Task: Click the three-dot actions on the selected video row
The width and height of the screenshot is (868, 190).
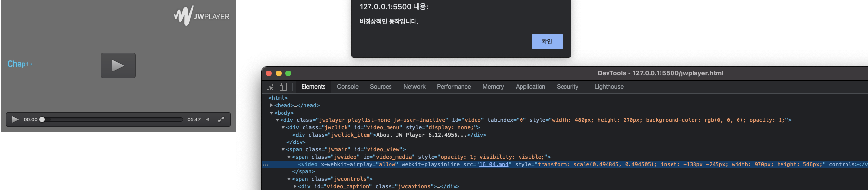Action: [x=266, y=165]
